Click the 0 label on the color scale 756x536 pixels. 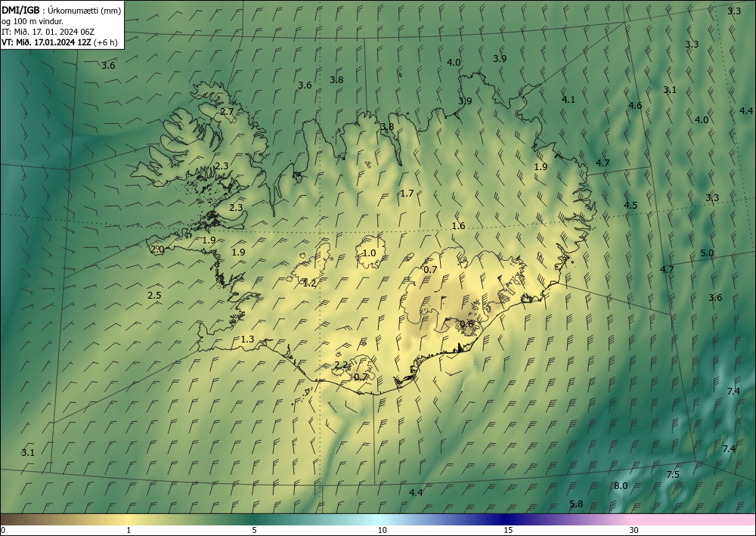(x=3, y=530)
